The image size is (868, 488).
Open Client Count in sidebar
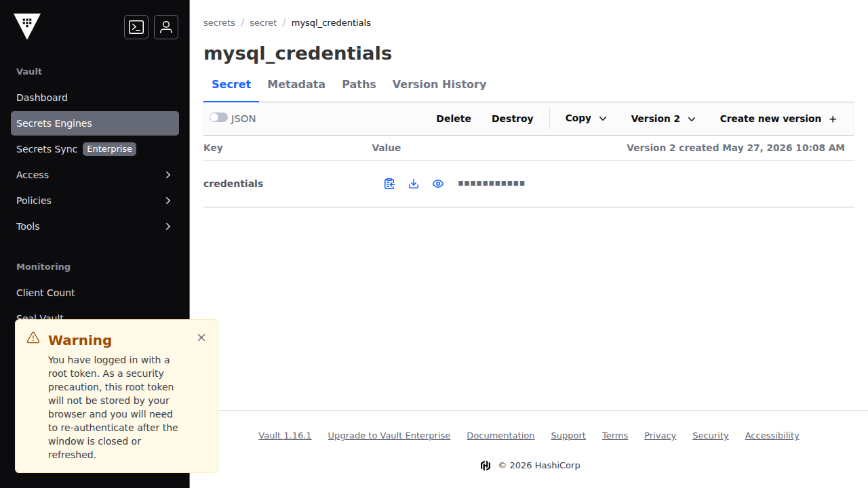click(95, 293)
